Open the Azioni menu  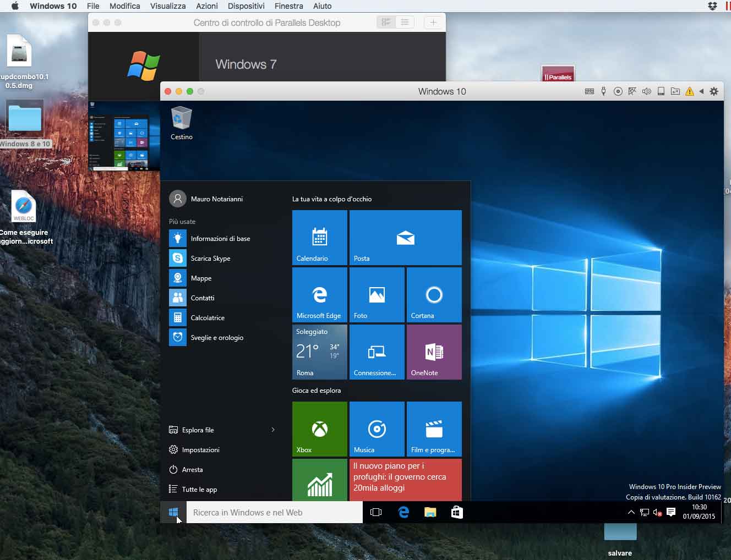tap(207, 6)
